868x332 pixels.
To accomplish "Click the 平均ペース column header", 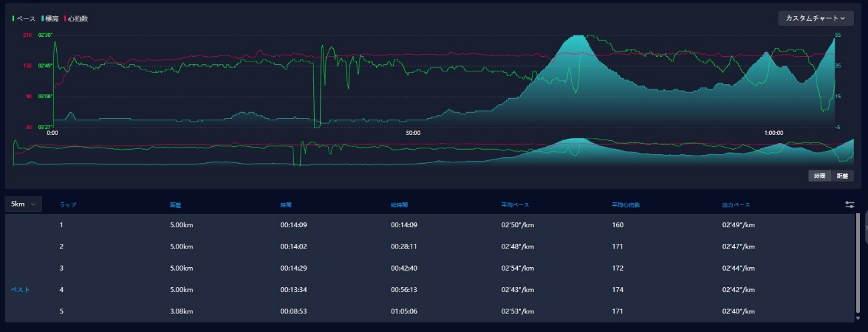I will [515, 204].
